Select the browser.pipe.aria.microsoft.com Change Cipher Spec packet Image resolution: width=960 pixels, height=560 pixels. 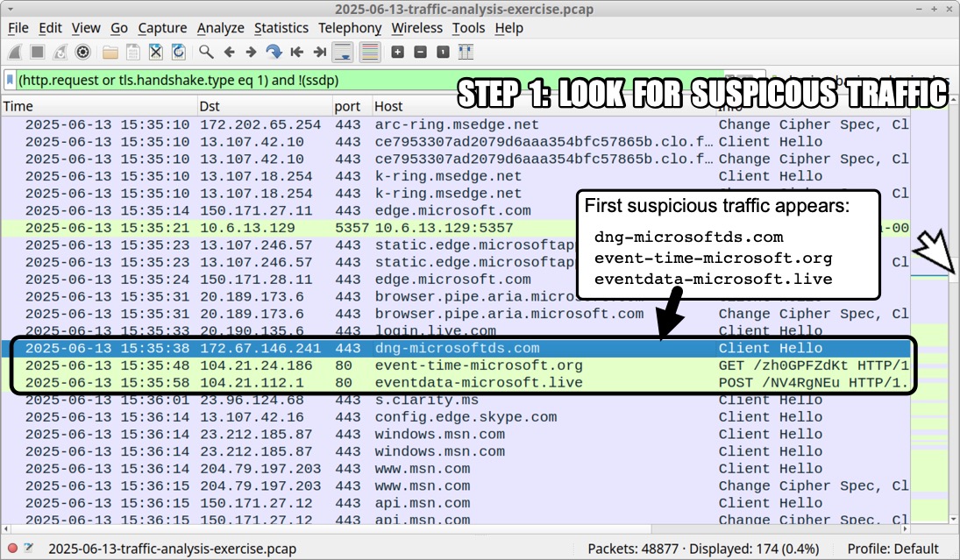tap(456, 314)
